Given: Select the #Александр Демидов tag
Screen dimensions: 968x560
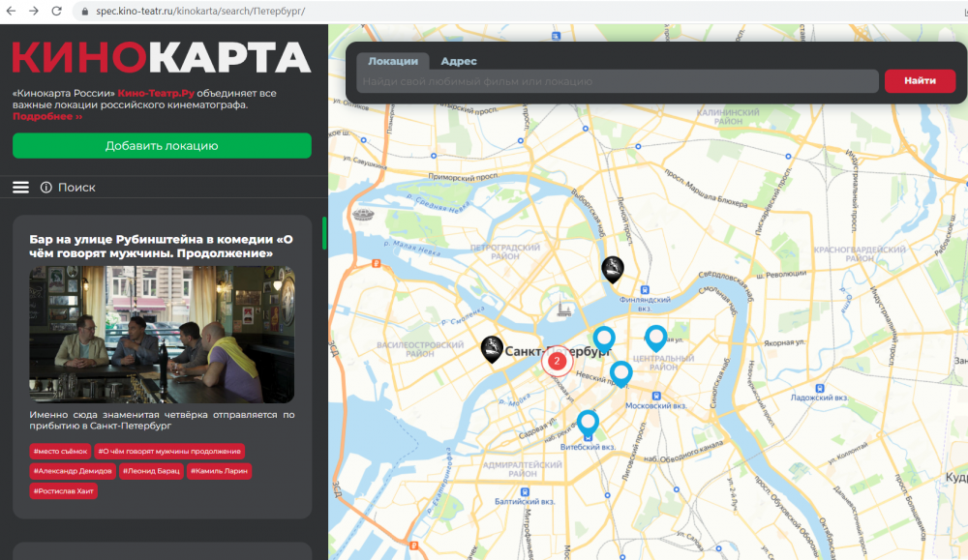Looking at the screenshot, I should coord(73,471).
